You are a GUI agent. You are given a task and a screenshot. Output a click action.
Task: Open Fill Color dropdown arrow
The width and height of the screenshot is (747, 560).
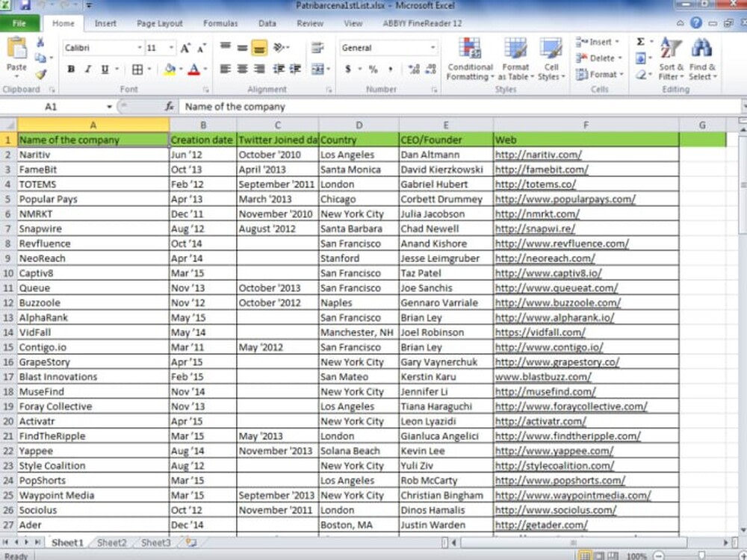click(x=181, y=69)
